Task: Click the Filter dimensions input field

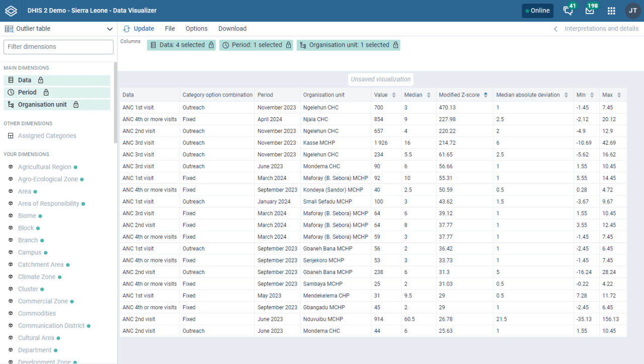Action: [58, 46]
